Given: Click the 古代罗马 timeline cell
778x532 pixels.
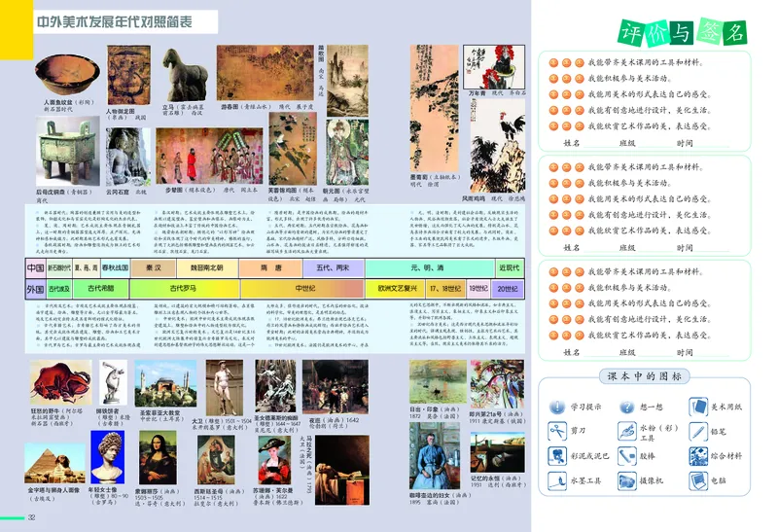Looking at the screenshot, I should coord(185,289).
